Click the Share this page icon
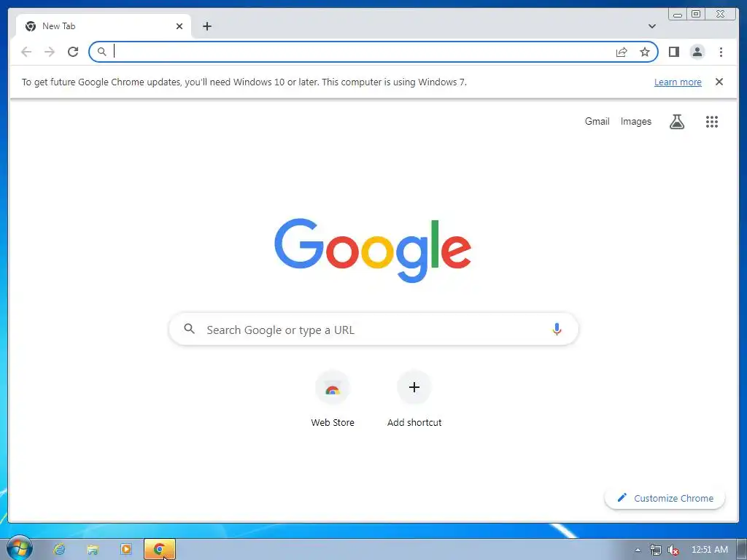The height and width of the screenshot is (560, 747). [x=622, y=52]
